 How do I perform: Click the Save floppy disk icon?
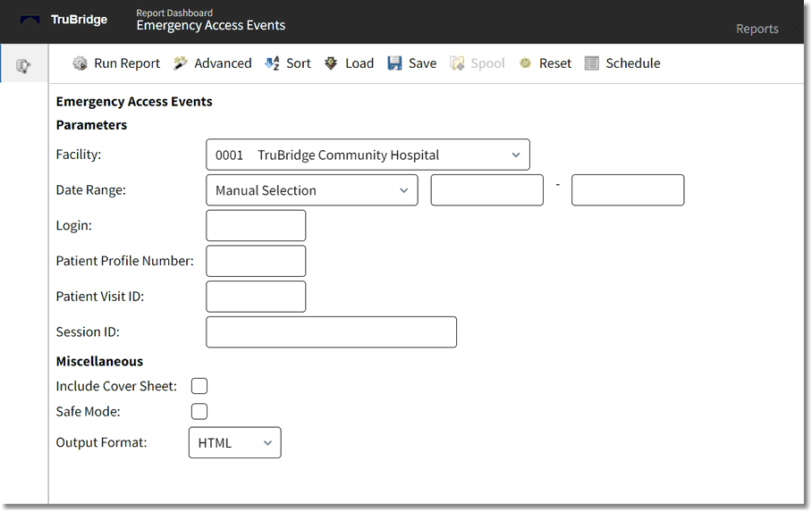(394, 63)
